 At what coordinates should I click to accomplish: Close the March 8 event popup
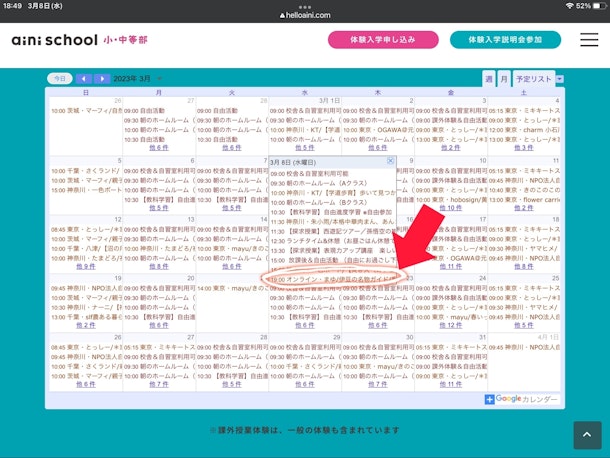(x=391, y=160)
